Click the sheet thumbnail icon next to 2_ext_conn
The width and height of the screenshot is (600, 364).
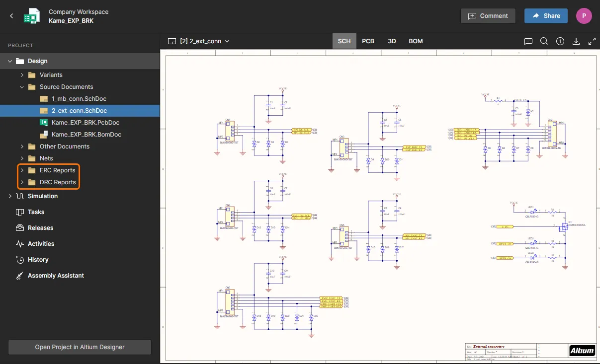[x=171, y=41]
